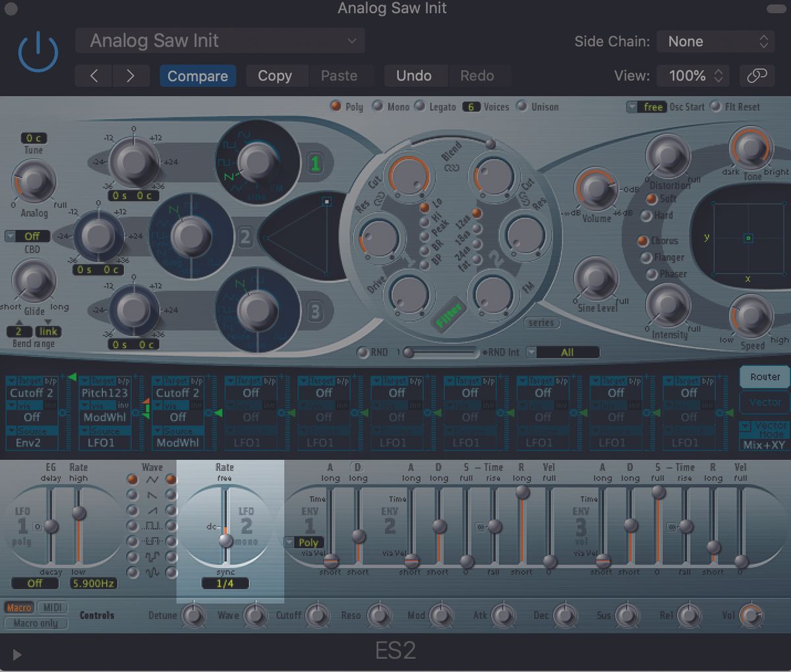Select the square wave shape for LFO 1
This screenshot has width=791, height=672.
tap(133, 526)
